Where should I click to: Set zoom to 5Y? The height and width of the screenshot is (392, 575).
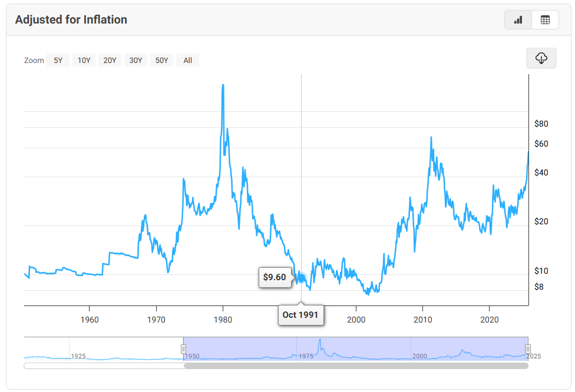(x=58, y=60)
